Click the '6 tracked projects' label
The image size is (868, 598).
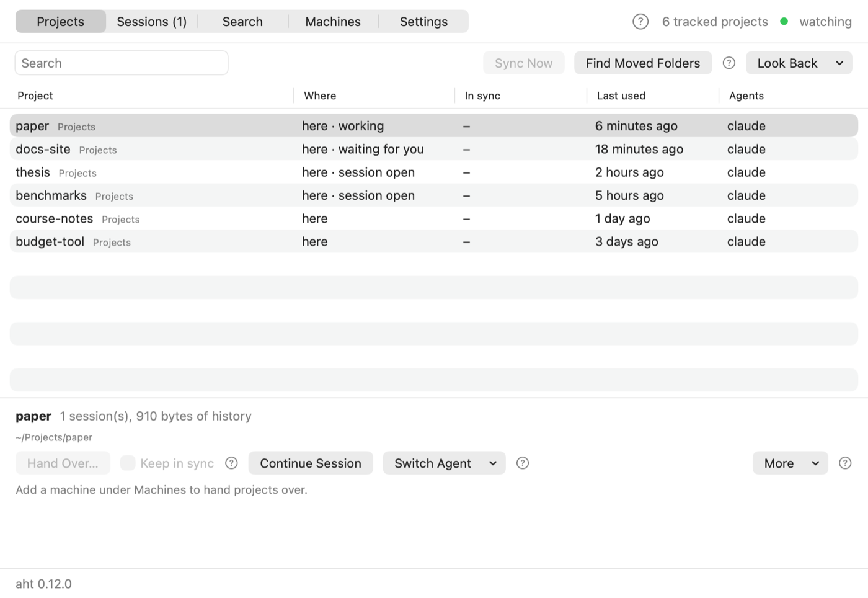(x=715, y=22)
